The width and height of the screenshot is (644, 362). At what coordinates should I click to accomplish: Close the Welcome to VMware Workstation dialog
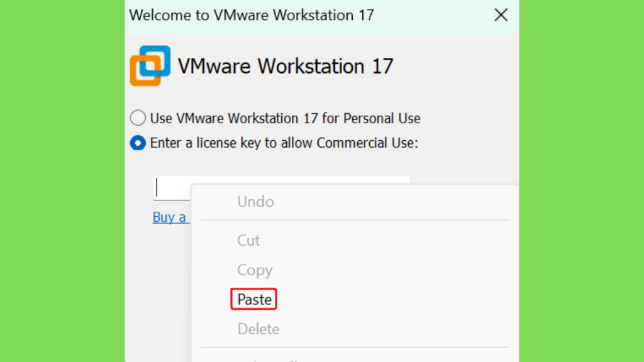[501, 15]
